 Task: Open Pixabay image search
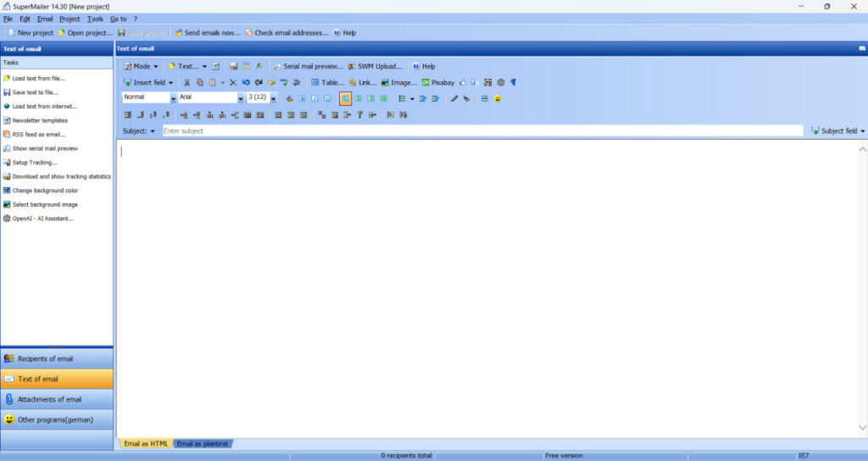[438, 82]
